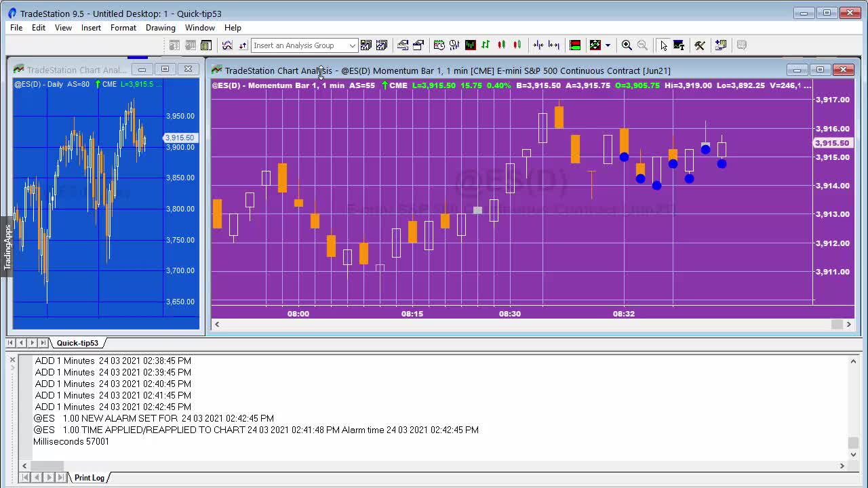Click the 3,950.00 label on daily chart
868x488 pixels.
(180, 116)
